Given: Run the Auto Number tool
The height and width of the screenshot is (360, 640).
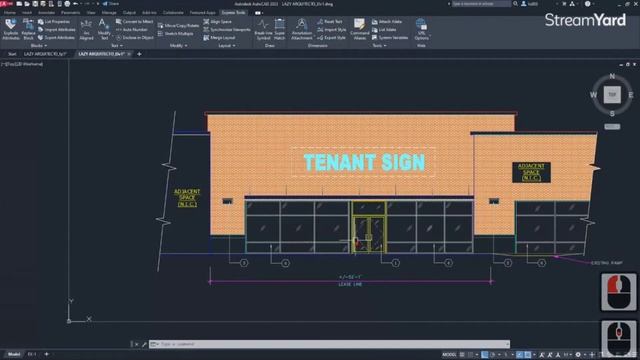Looking at the screenshot, I should point(131,29).
